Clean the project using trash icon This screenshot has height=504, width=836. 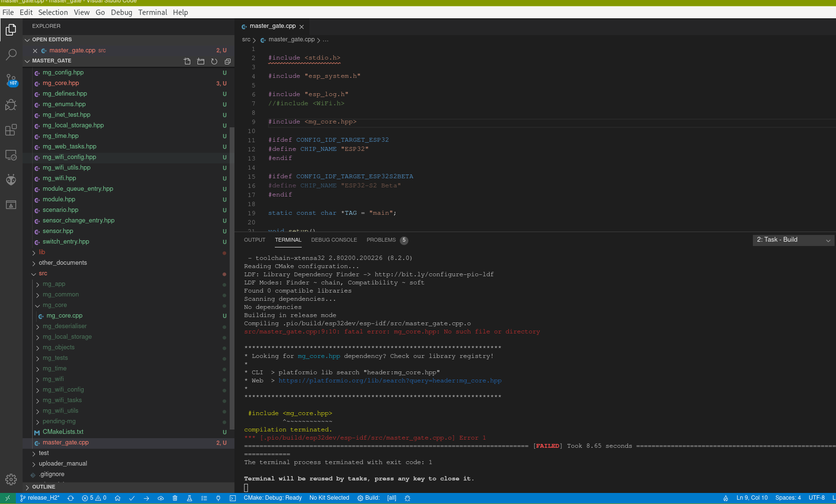tap(175, 498)
